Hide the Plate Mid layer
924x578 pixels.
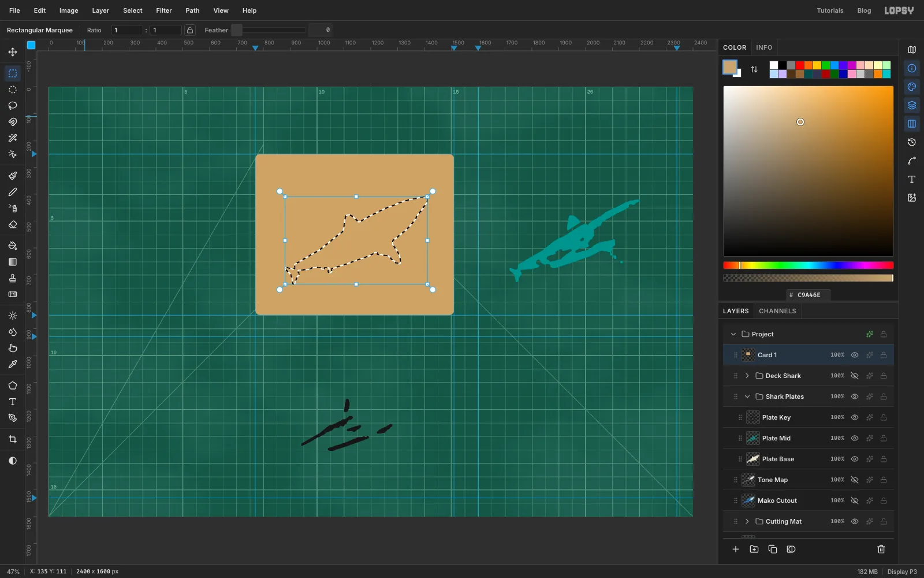[x=855, y=438]
